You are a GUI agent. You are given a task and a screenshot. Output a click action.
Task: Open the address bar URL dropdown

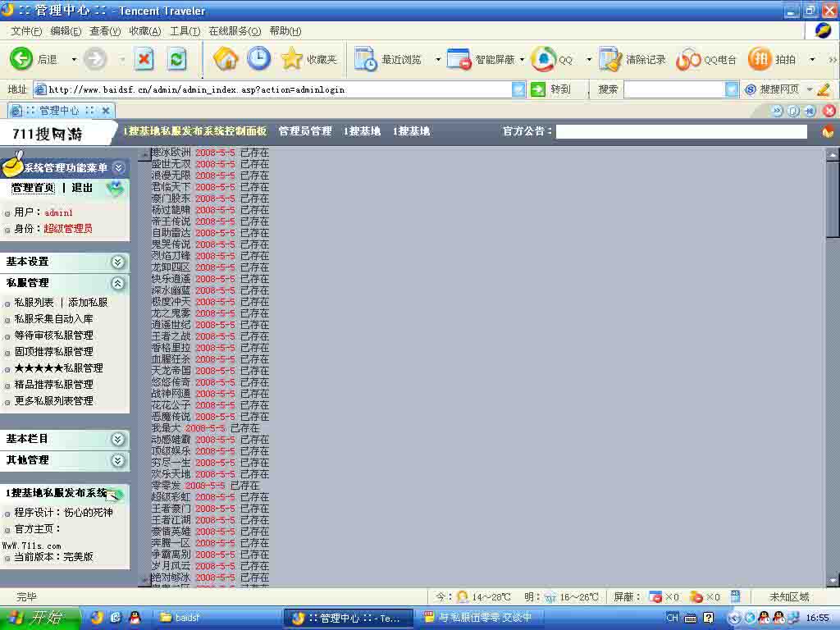click(518, 89)
